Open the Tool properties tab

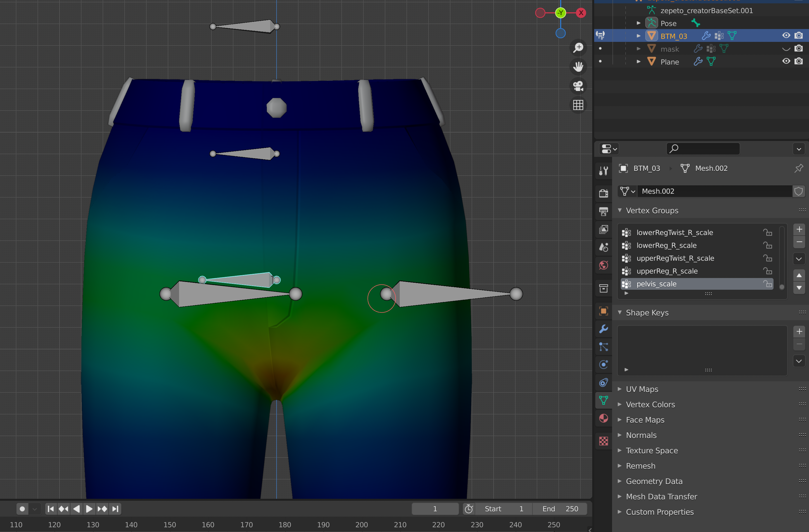point(604,171)
